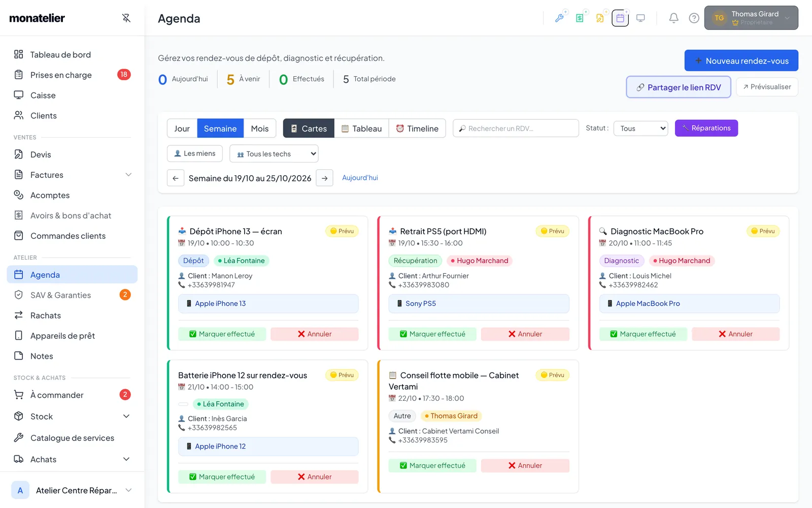Cancel the Diagnostic MacBook Pro appointment
The image size is (812, 508).
click(x=736, y=334)
